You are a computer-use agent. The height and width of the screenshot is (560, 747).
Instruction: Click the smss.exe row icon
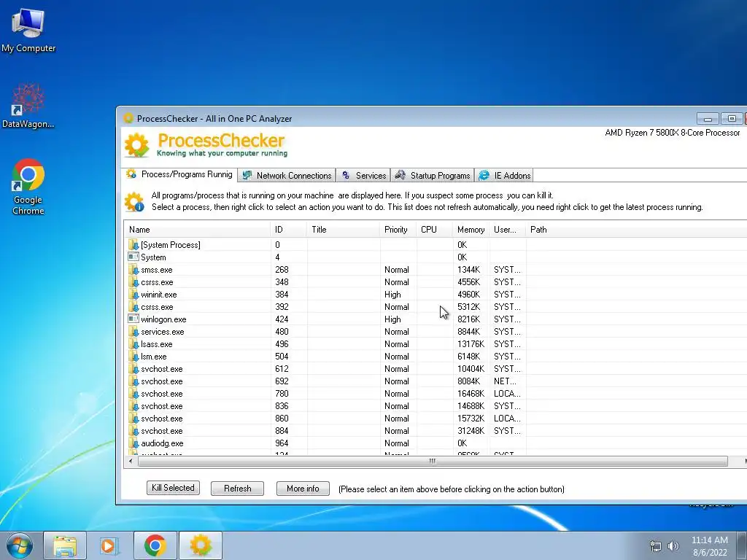click(133, 270)
